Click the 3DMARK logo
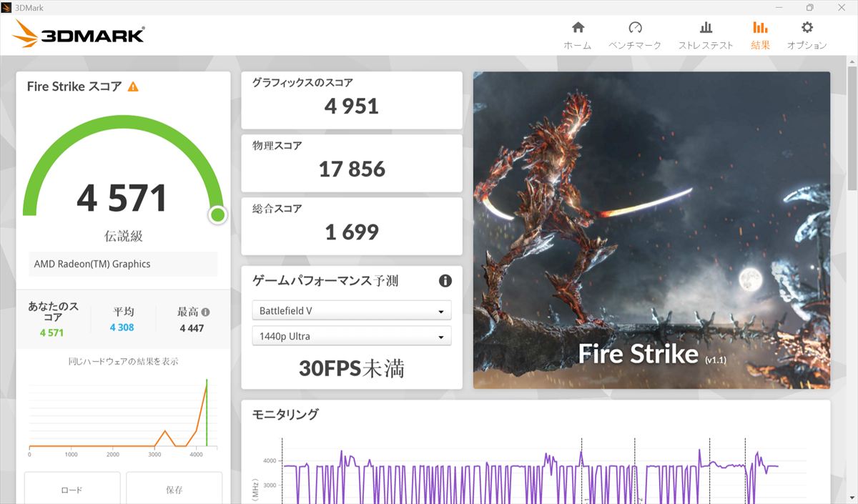Screen dimensions: 858x504 point(79,34)
